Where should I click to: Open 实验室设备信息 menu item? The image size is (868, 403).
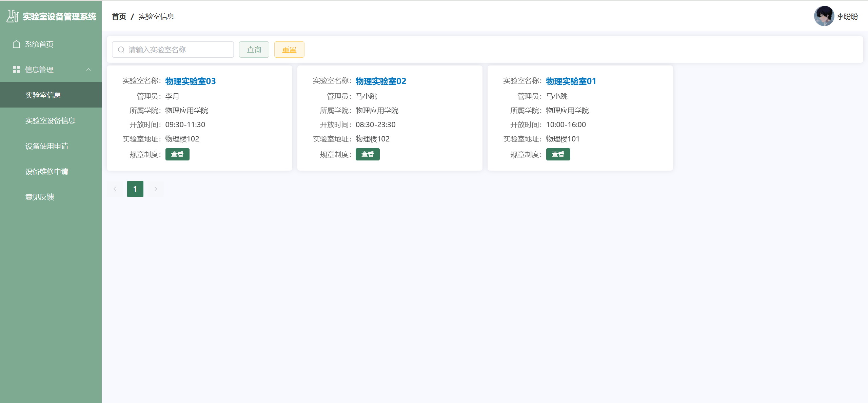point(50,120)
